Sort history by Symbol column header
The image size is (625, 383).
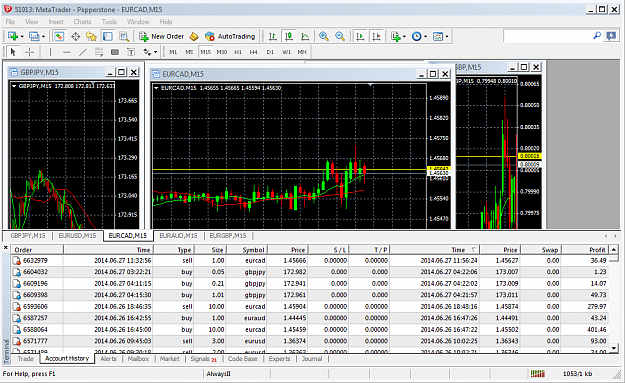click(247, 250)
